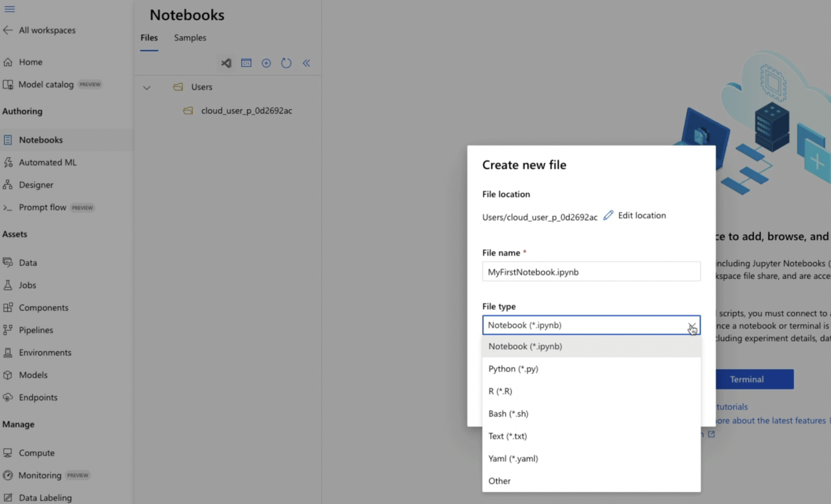This screenshot has height=504, width=831.
Task: Select Python (*.py) file type
Action: click(x=513, y=368)
